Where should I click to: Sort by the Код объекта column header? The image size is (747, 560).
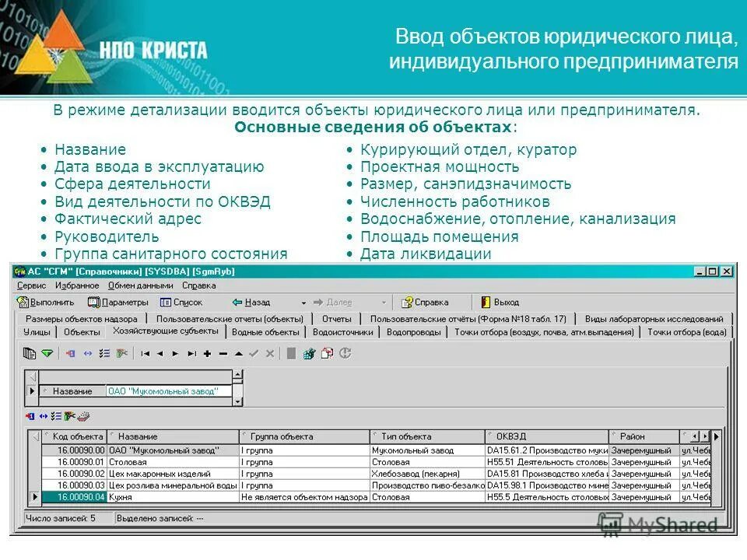tap(75, 436)
